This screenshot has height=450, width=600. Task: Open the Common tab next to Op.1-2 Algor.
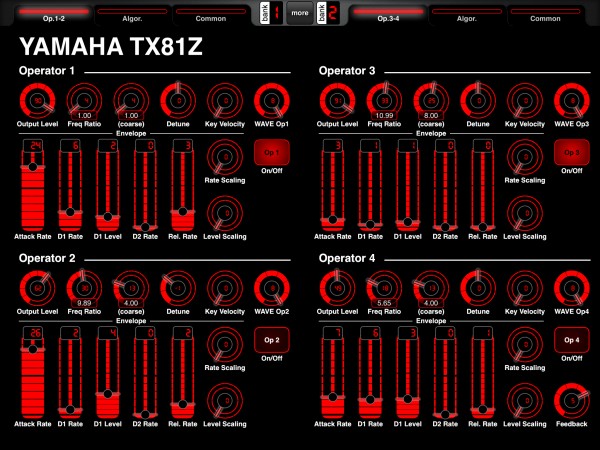click(x=211, y=15)
